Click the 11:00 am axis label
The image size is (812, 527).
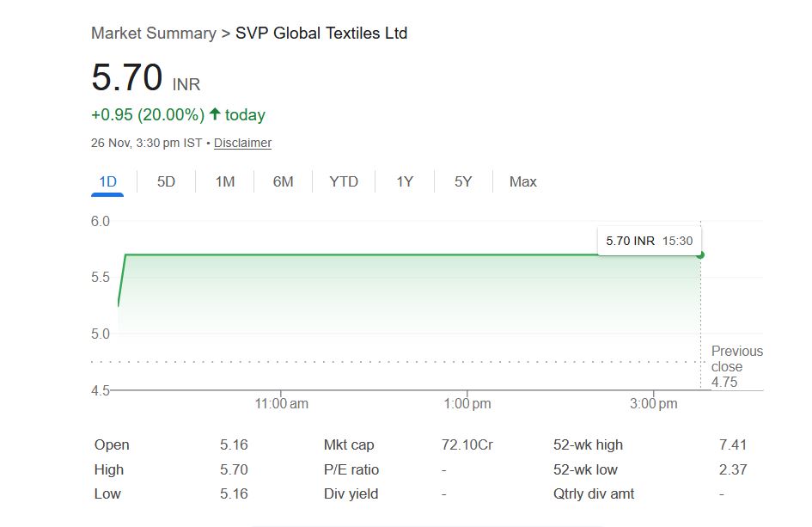[x=282, y=403]
